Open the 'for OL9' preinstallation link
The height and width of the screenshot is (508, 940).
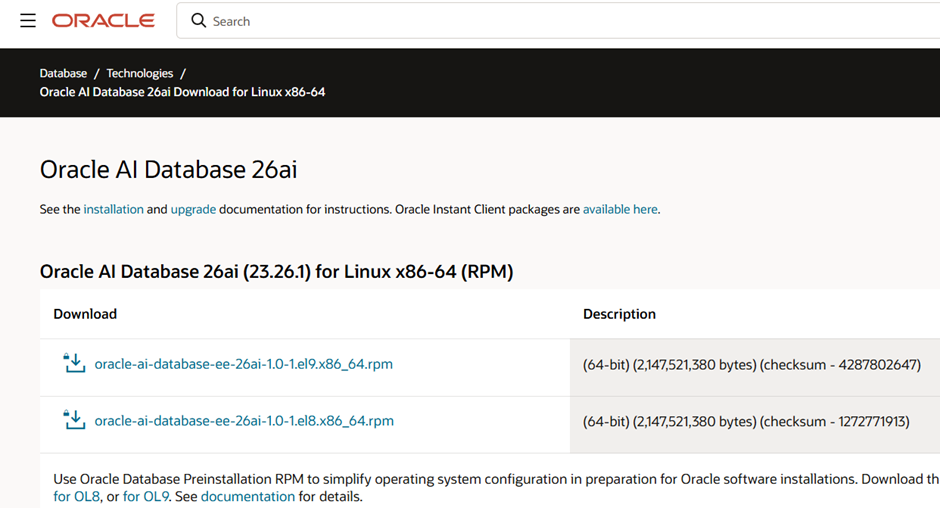[x=146, y=496]
